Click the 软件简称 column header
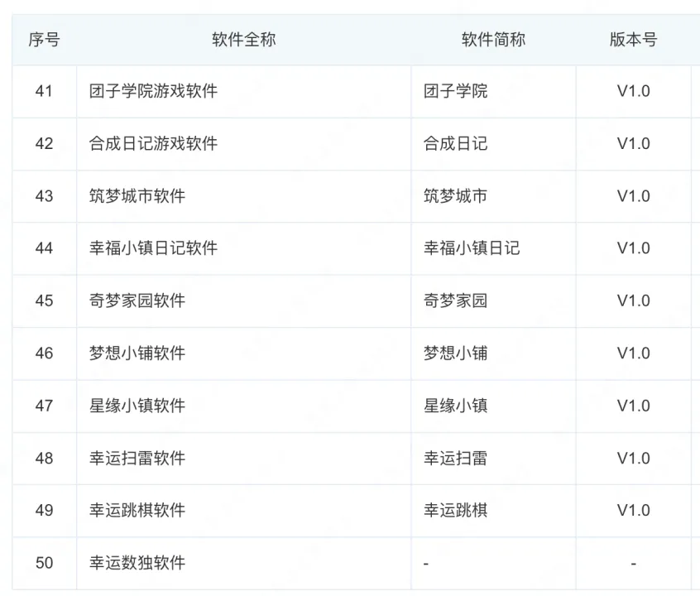This screenshot has height=596, width=700. point(493,40)
